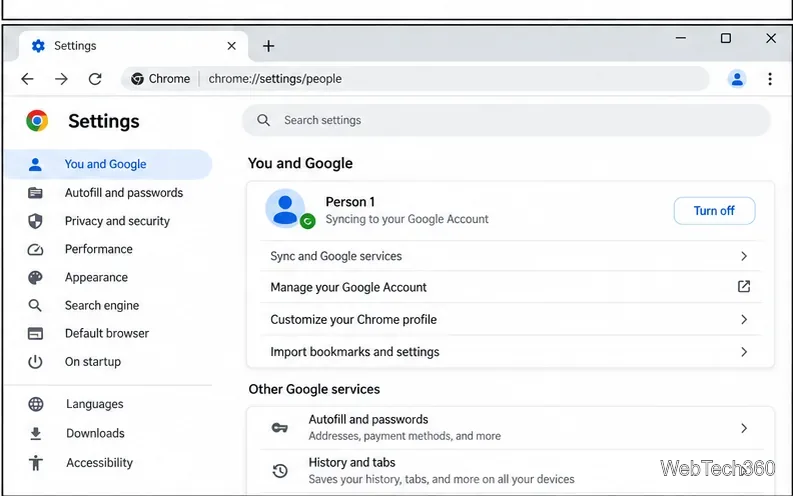Click the Appearance palette icon
The height and width of the screenshot is (496, 793).
(35, 278)
